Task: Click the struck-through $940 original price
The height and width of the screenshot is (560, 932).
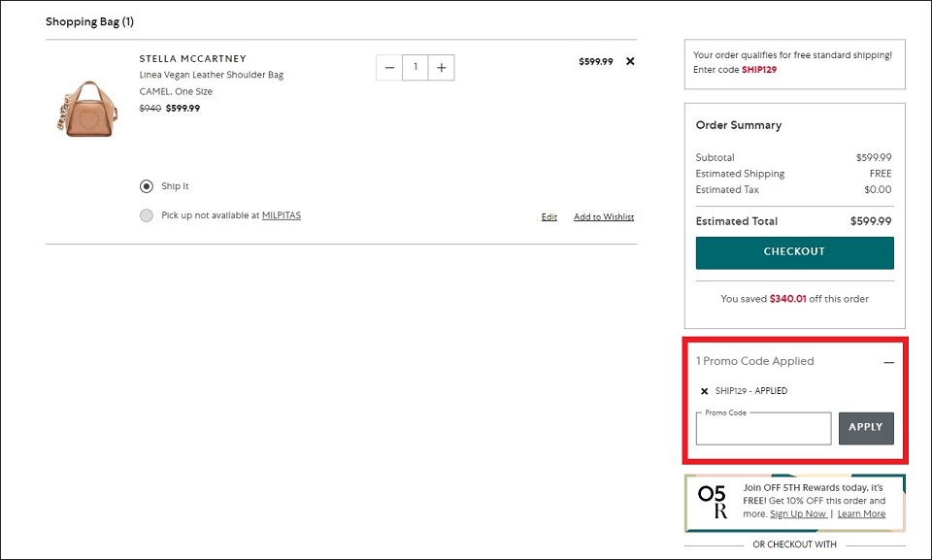Action: [x=150, y=108]
